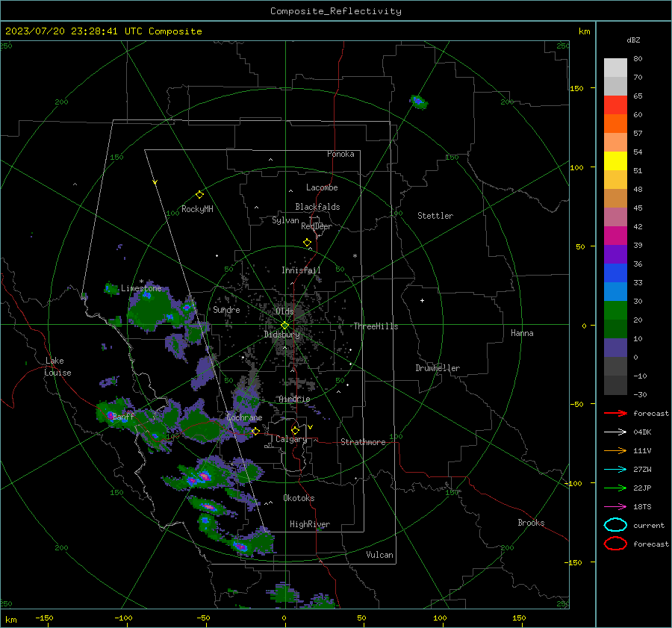This screenshot has height=628, width=672.
Task: Click the Stettler town label
Action: 435,216
